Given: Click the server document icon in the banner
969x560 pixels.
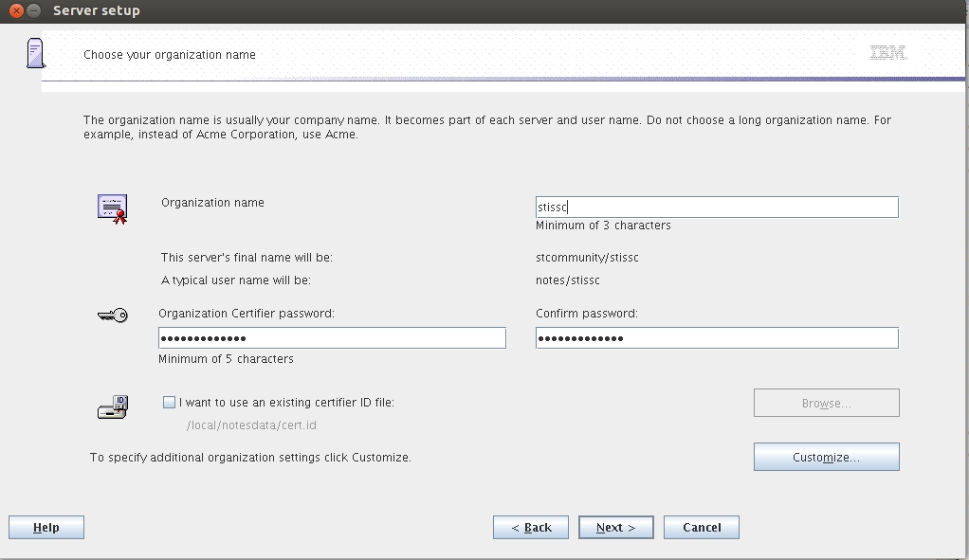Looking at the screenshot, I should pyautogui.click(x=35, y=53).
